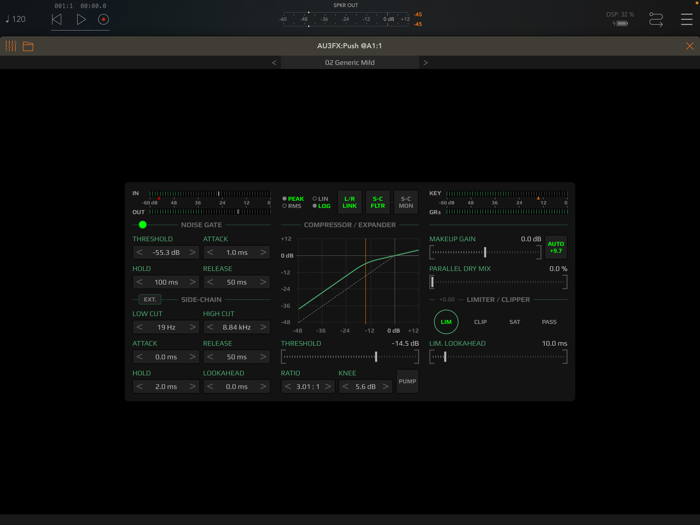Click the 8.84 kHz high cut value

pyautogui.click(x=237, y=327)
